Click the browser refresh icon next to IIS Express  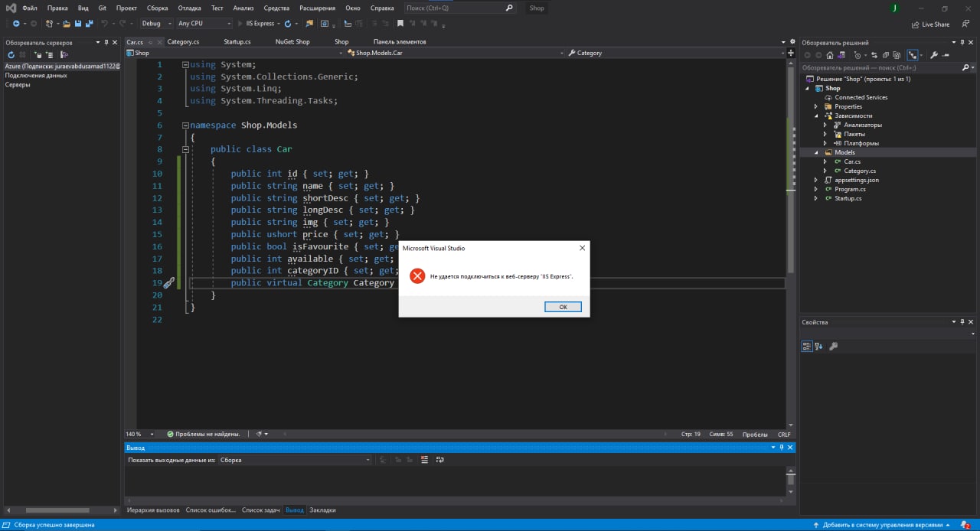coord(288,24)
